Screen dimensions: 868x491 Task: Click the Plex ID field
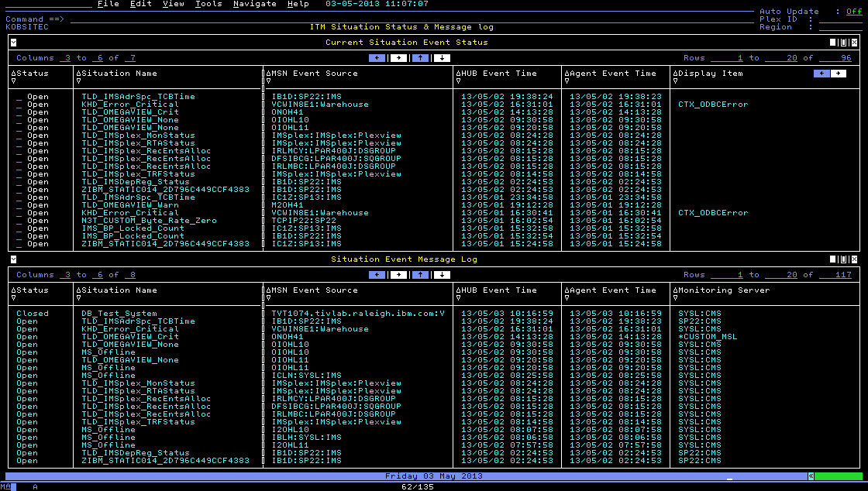pyautogui.click(x=840, y=19)
